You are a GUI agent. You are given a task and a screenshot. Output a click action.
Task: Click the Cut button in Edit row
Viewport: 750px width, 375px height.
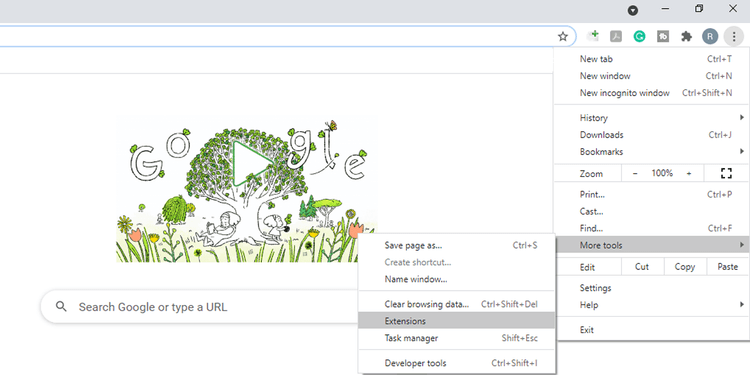(x=642, y=267)
